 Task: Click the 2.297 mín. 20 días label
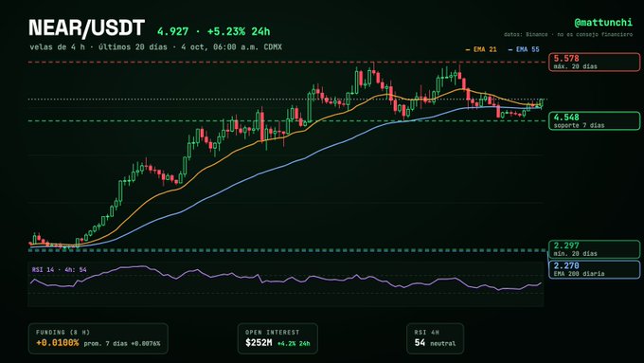click(x=595, y=249)
